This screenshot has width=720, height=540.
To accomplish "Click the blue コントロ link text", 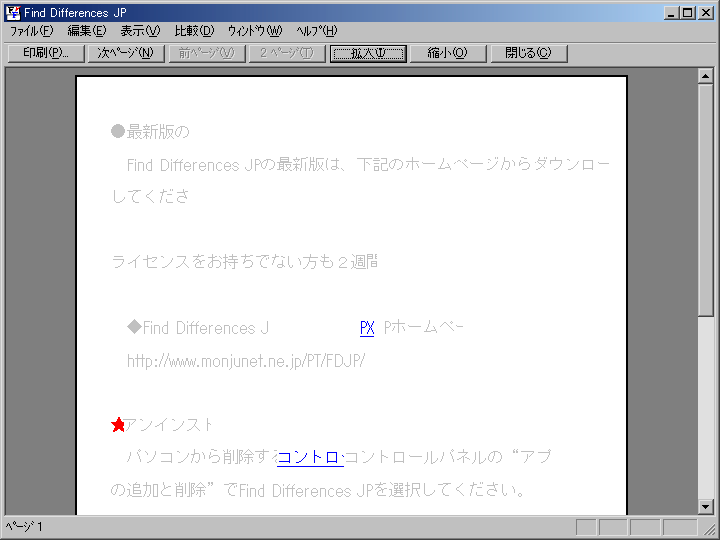I will point(310,457).
